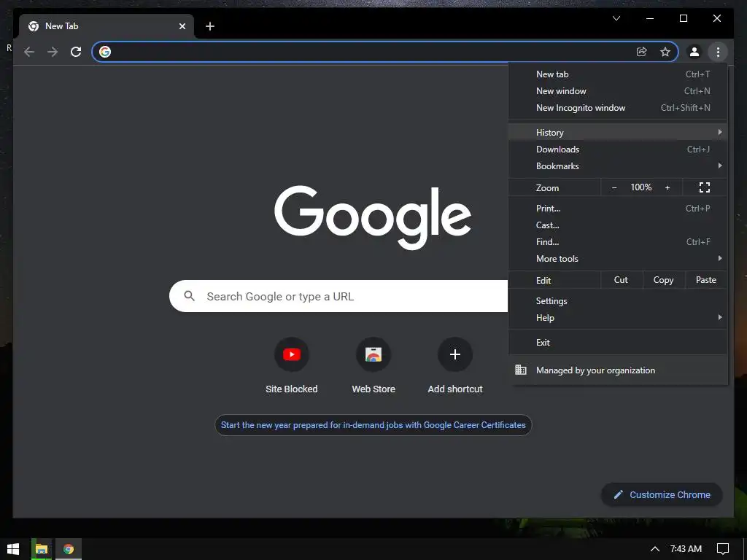Click the 100% zoom level value
The width and height of the screenshot is (747, 560).
click(x=640, y=187)
